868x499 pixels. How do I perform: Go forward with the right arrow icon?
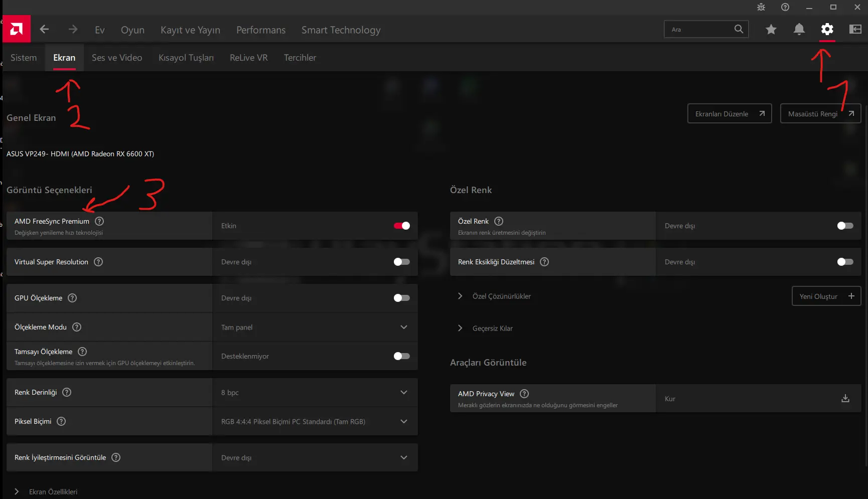(73, 30)
